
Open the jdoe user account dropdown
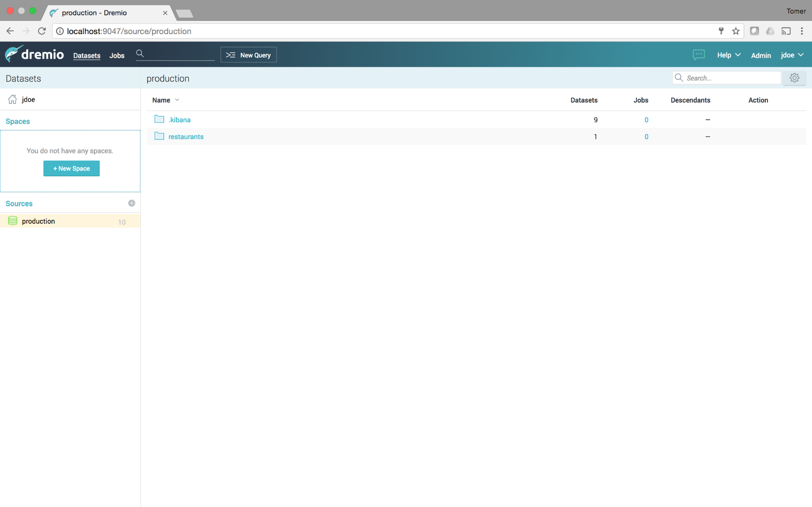pyautogui.click(x=792, y=55)
